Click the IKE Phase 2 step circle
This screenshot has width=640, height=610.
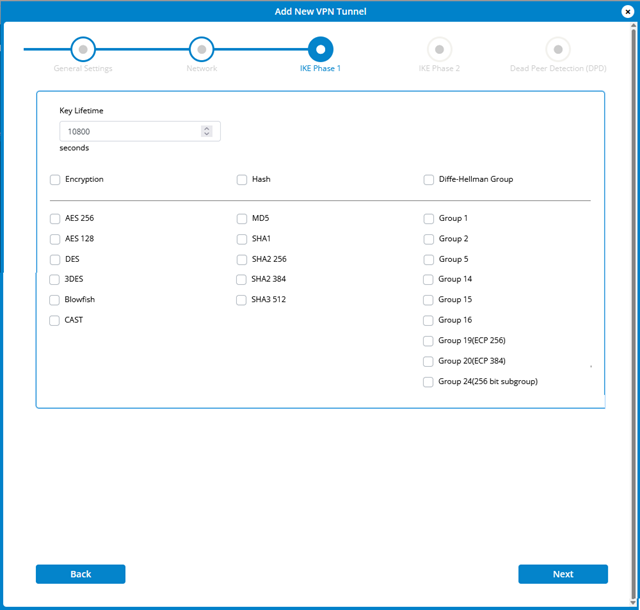439,48
